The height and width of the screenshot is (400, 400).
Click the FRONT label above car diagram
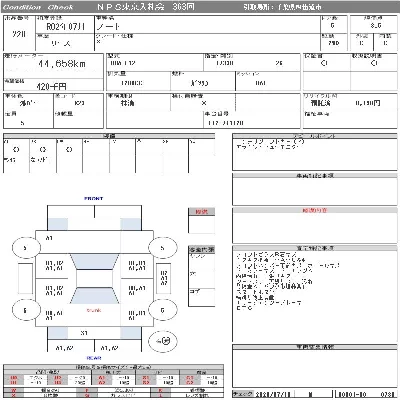[x=94, y=198]
